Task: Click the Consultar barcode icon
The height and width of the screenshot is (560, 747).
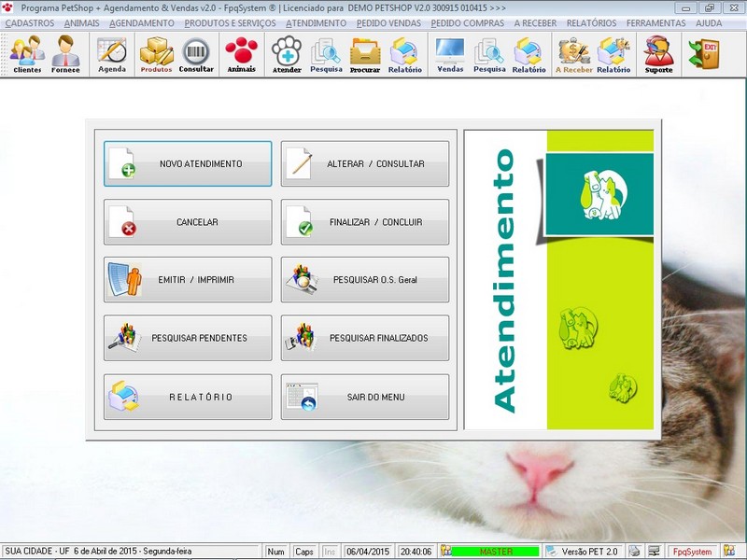Action: click(196, 54)
